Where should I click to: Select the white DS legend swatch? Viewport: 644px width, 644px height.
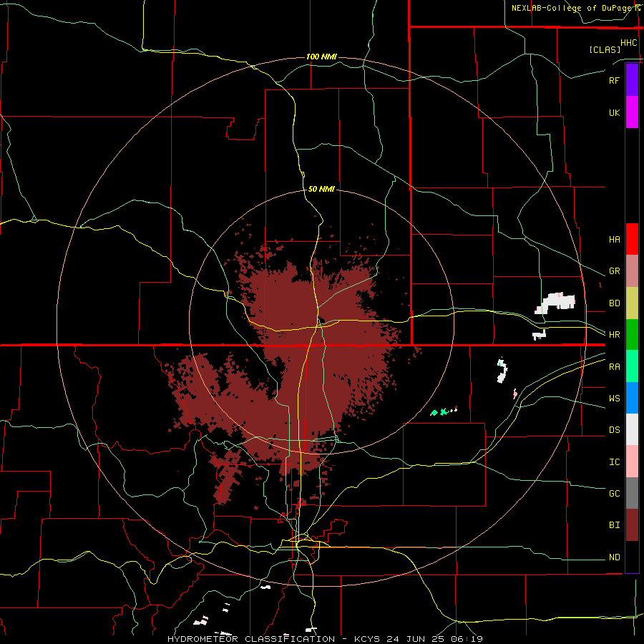[632, 429]
